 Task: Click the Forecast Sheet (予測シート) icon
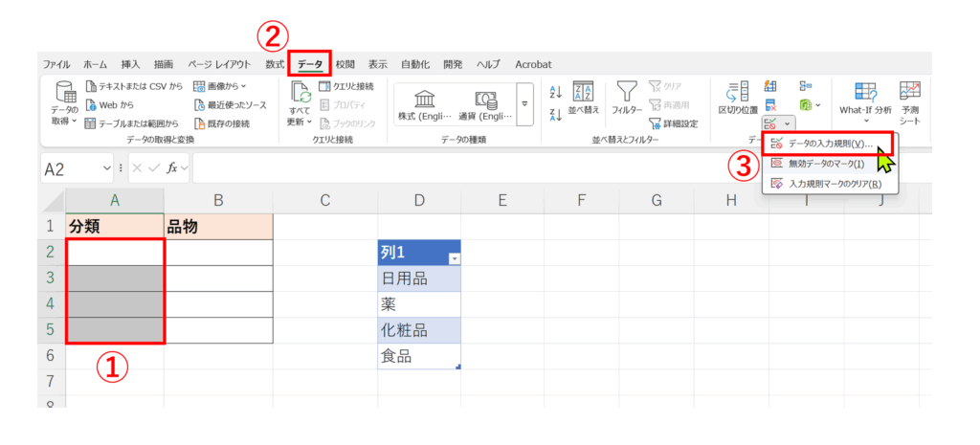[909, 98]
